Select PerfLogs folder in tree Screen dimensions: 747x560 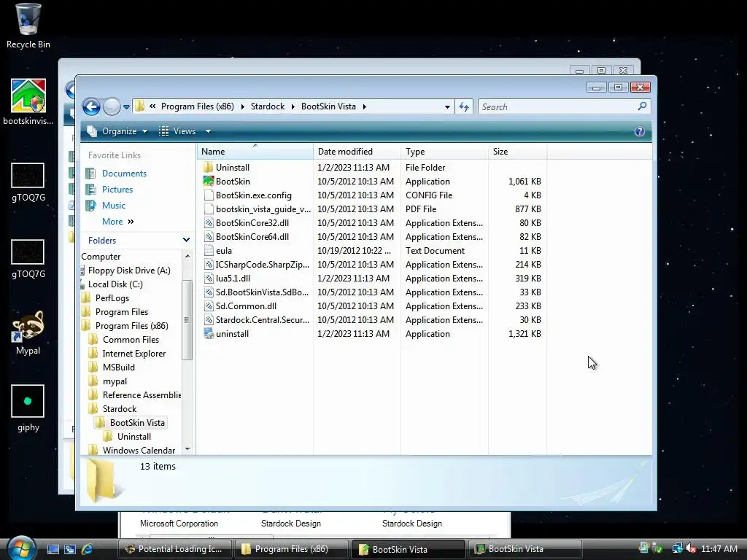(112, 298)
